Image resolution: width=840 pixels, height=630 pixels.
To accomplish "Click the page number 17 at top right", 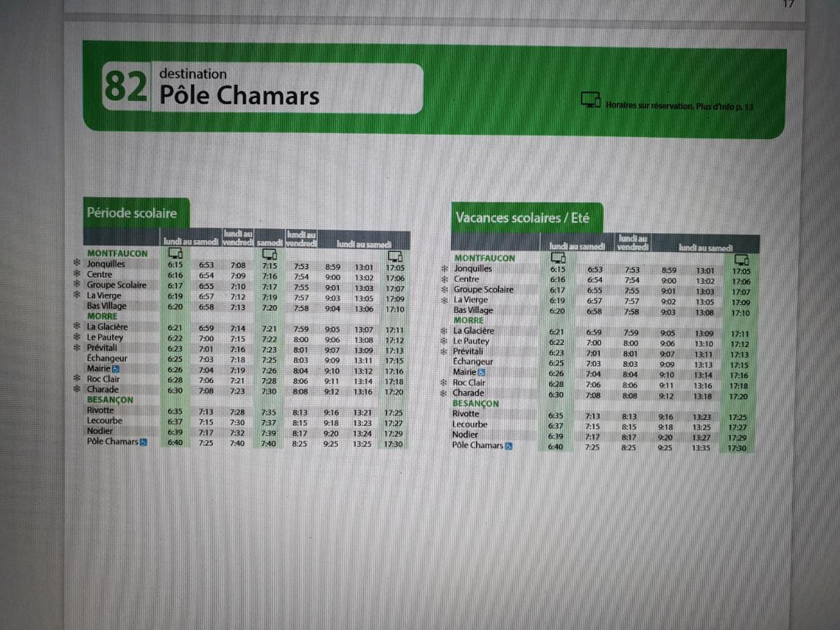I will pyautogui.click(x=788, y=4).
